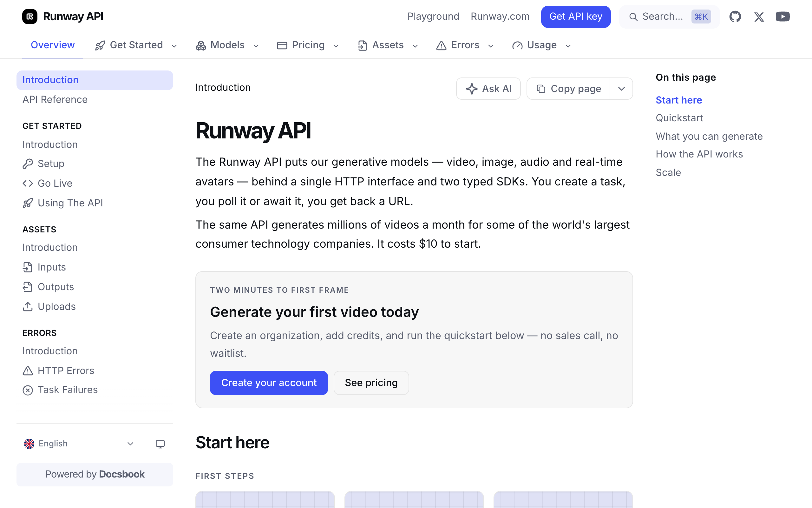Click the Runway API brand title

73,17
